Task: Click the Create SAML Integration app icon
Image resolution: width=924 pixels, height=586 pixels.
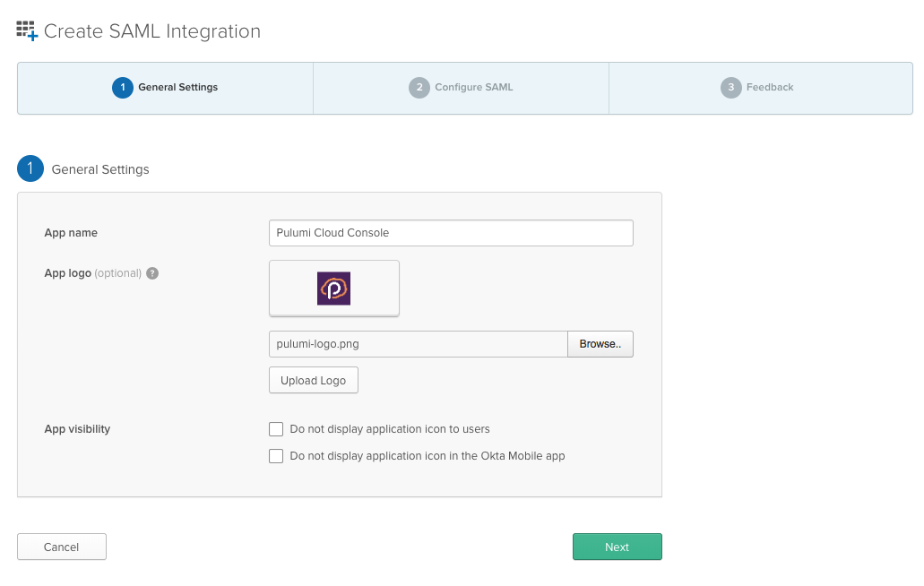Action: pyautogui.click(x=26, y=30)
